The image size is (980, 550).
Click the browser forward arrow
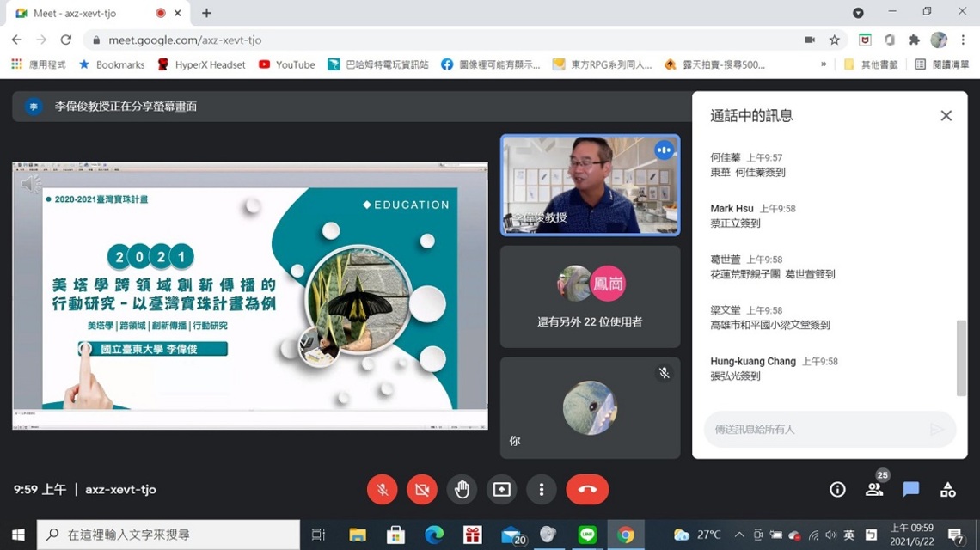(x=41, y=40)
